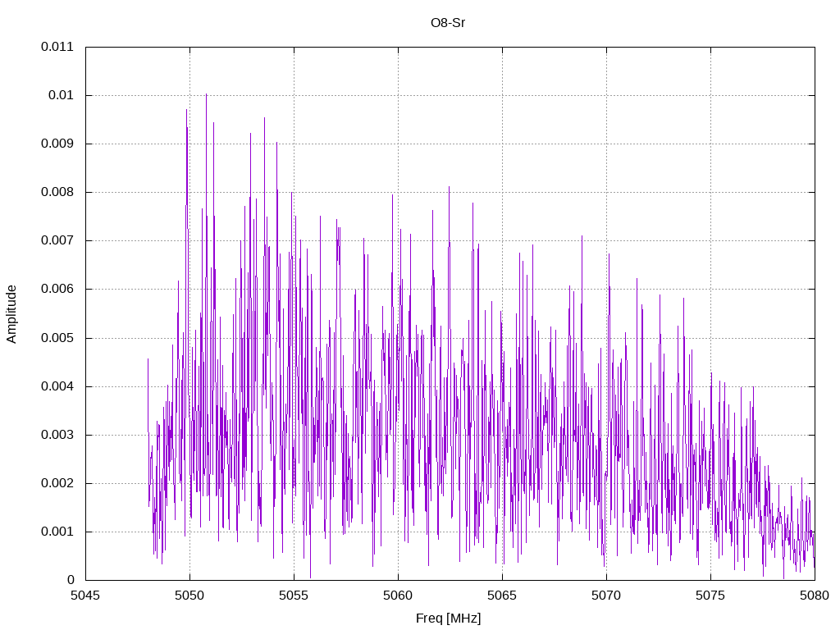Click the x-axis tick label 5045
840x630 pixels.
[85, 596]
